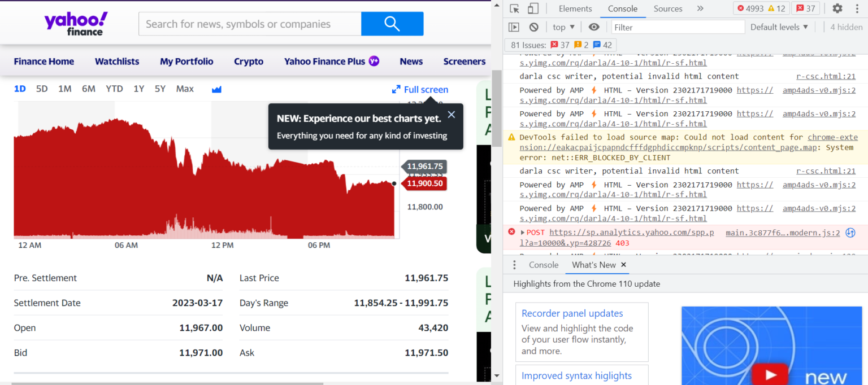Switch to the Sources tab
Viewport: 868px width, 385px height.
click(x=667, y=8)
